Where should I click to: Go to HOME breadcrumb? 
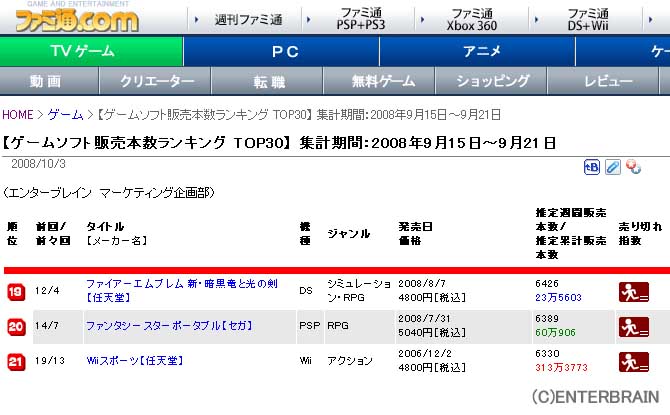tap(18, 115)
